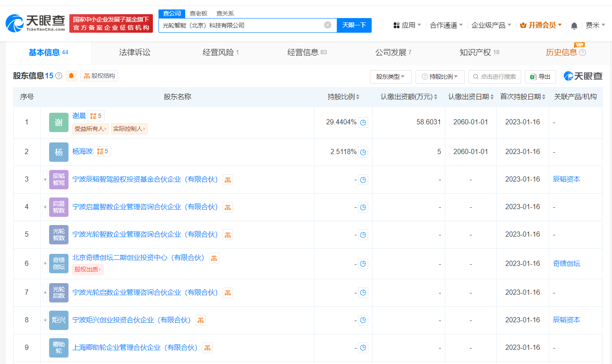The width and height of the screenshot is (612, 364).
Task: Select the 查老板 tab
Action: click(198, 13)
